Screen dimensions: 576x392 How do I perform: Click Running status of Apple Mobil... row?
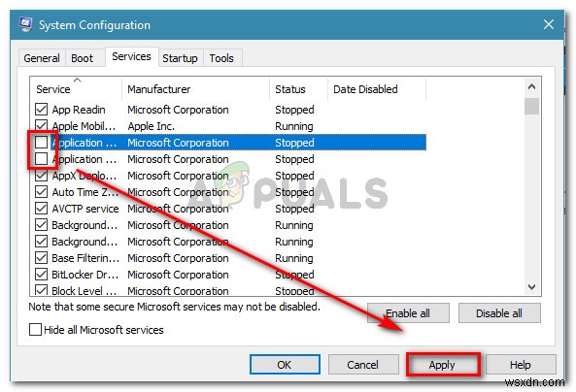tap(294, 126)
